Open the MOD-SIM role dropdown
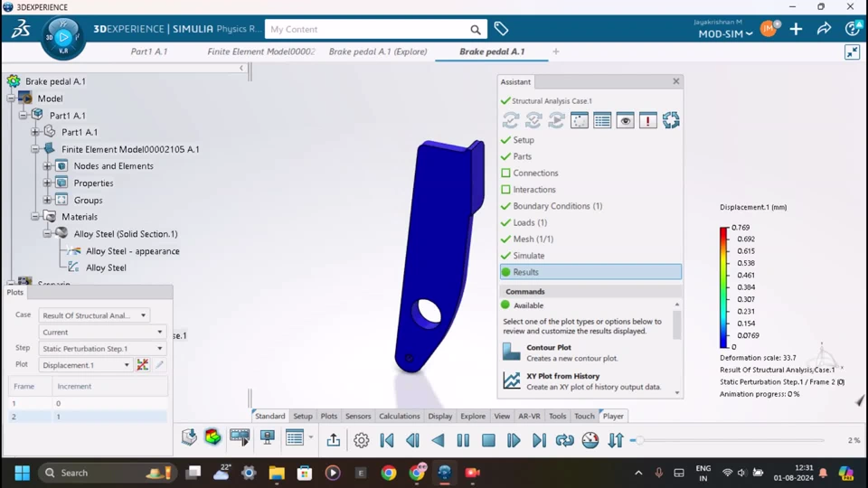This screenshot has width=868, height=488. pyautogui.click(x=725, y=34)
